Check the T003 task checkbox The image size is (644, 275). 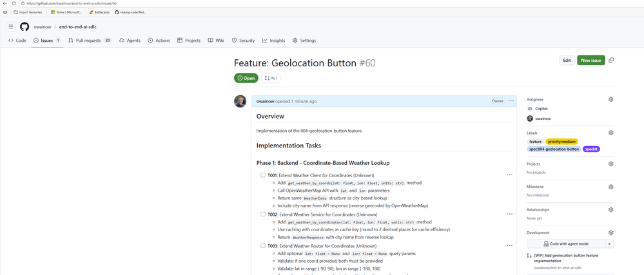(263, 246)
